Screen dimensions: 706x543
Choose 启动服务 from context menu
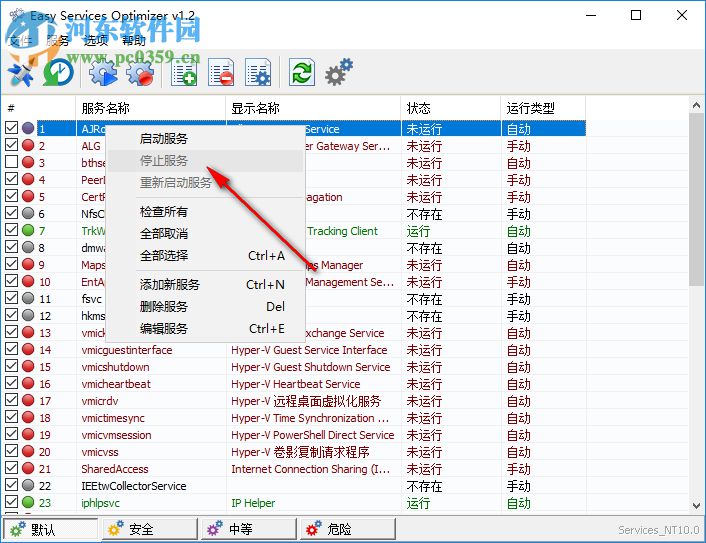click(205, 139)
